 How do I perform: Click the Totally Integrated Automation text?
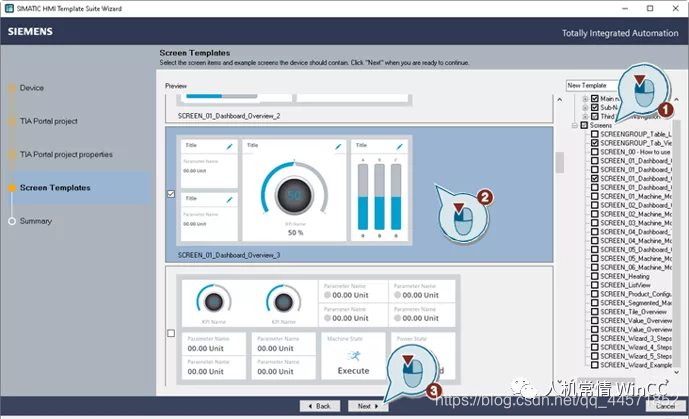pos(620,33)
